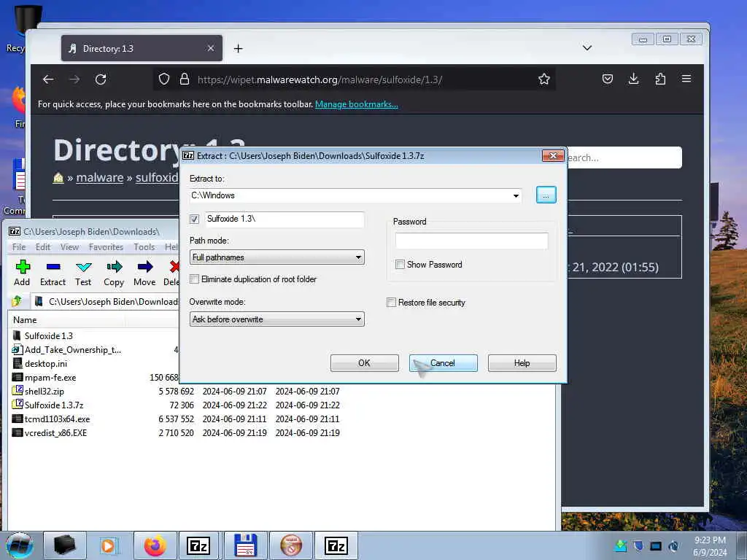This screenshot has width=747, height=560.
Task: Expand the Extract to path dropdown
Action: click(x=516, y=195)
